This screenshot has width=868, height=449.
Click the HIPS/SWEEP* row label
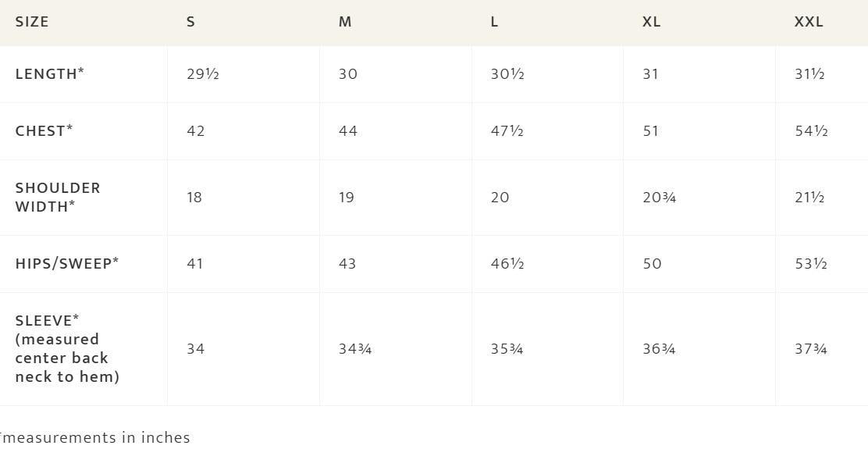pos(67,263)
